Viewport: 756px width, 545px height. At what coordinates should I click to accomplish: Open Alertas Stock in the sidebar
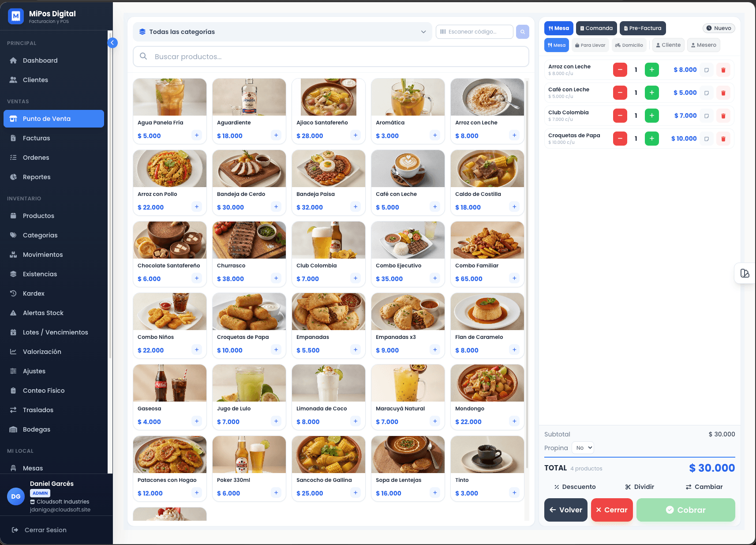(54, 313)
